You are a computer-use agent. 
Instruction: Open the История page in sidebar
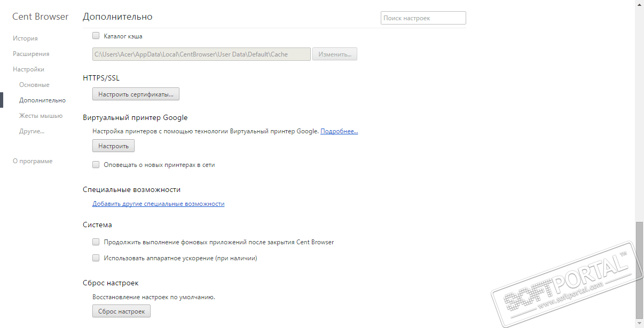click(25, 38)
